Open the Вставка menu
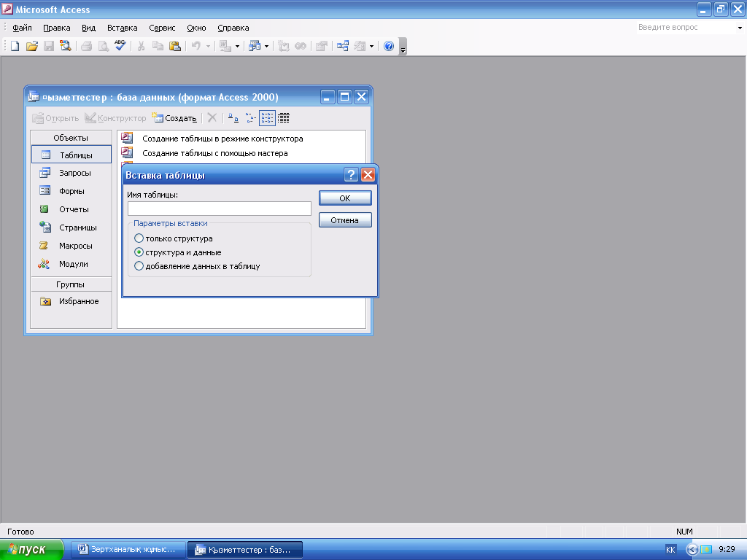The width and height of the screenshot is (747, 560). 123,28
